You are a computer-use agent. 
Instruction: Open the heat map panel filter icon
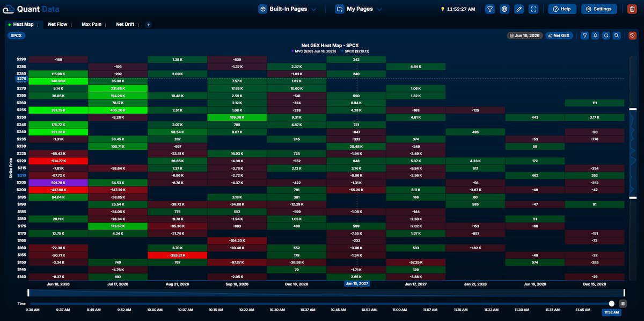(x=584, y=35)
